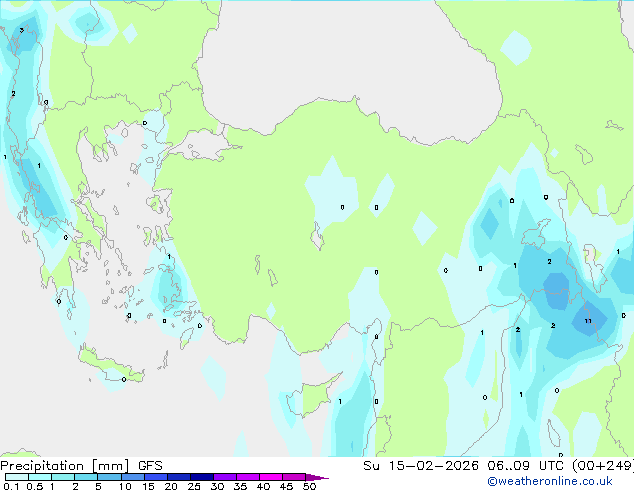Select the 5–10 mm legend swatch
The width and height of the screenshot is (634, 490).
[109, 477]
